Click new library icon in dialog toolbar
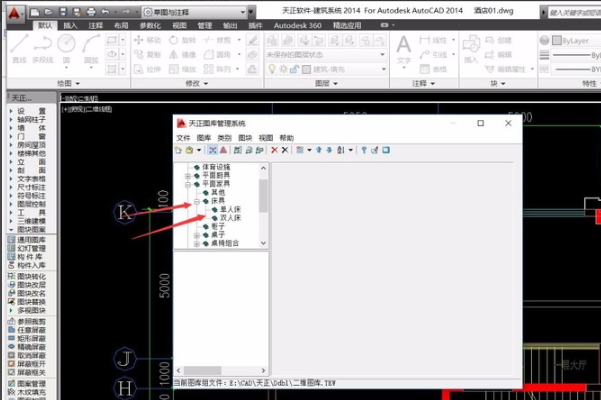This screenshot has height=400, width=601. [x=178, y=150]
